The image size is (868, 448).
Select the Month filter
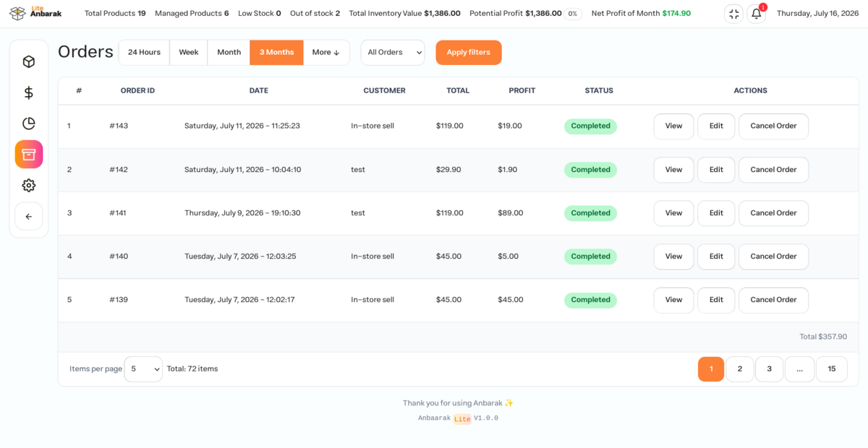tap(229, 53)
